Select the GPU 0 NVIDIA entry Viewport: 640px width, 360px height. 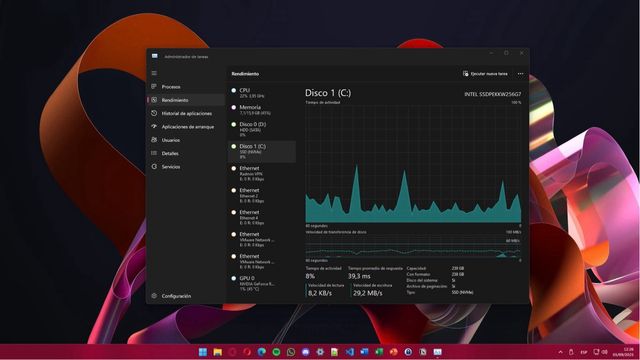(262, 283)
